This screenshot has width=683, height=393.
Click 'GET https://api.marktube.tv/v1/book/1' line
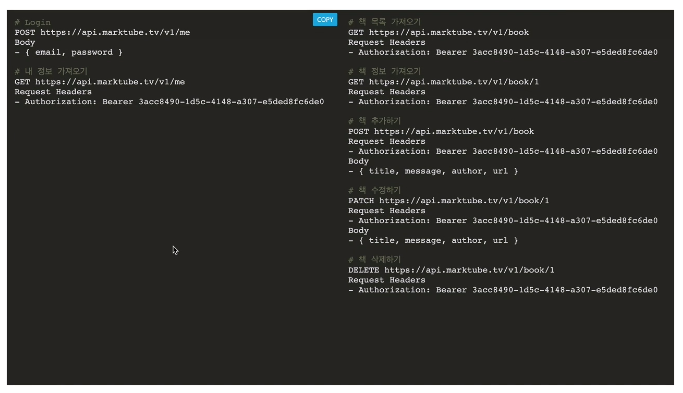tap(443, 82)
